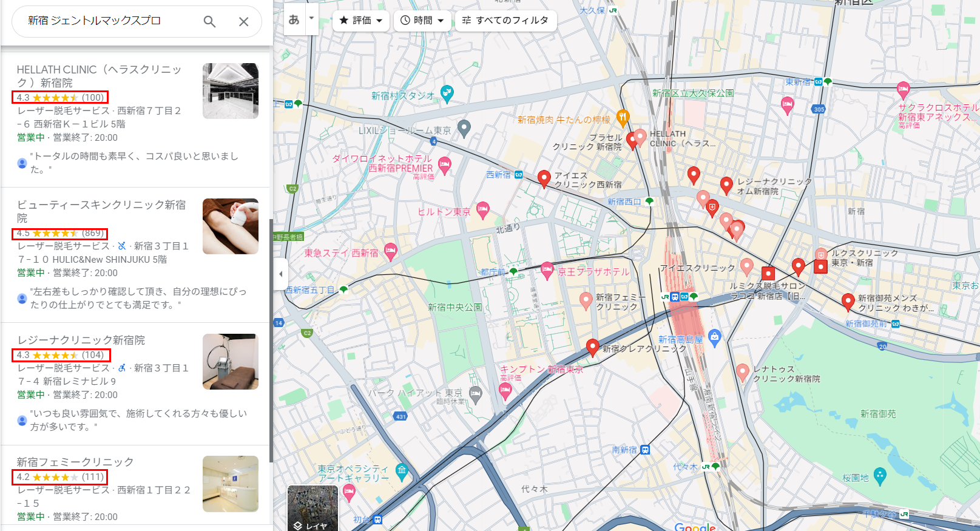Click the hotel pin for キンプトン新宿東京

click(x=505, y=391)
